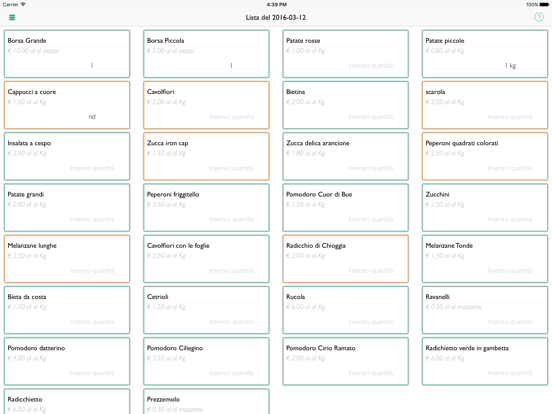Select scarola quantity input
552x414 pixels.
pos(510,117)
